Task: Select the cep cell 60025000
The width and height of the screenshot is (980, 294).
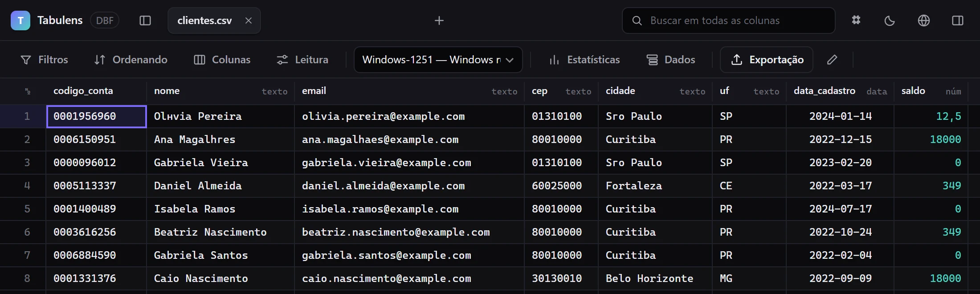Action: [x=561, y=186]
